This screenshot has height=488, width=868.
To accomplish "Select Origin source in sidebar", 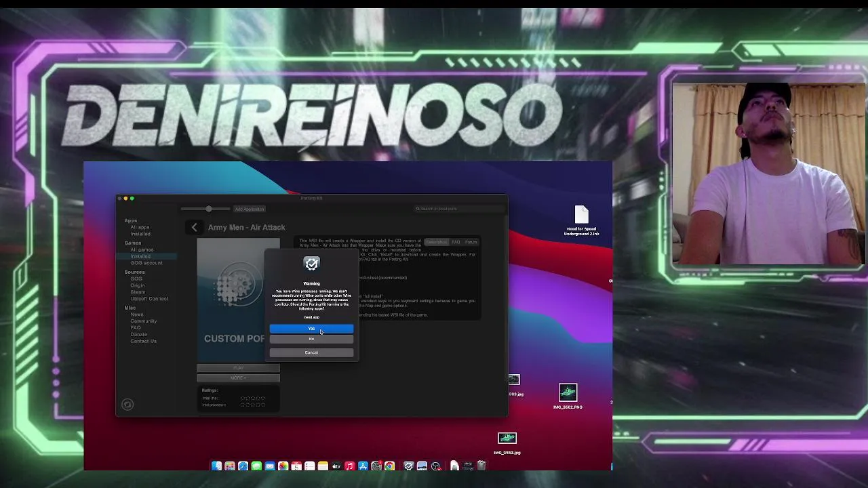I will click(138, 285).
